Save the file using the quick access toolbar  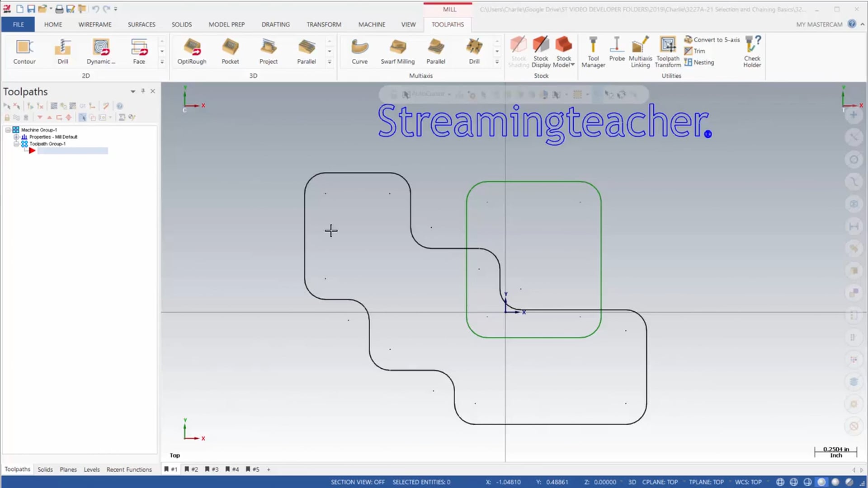(x=31, y=9)
